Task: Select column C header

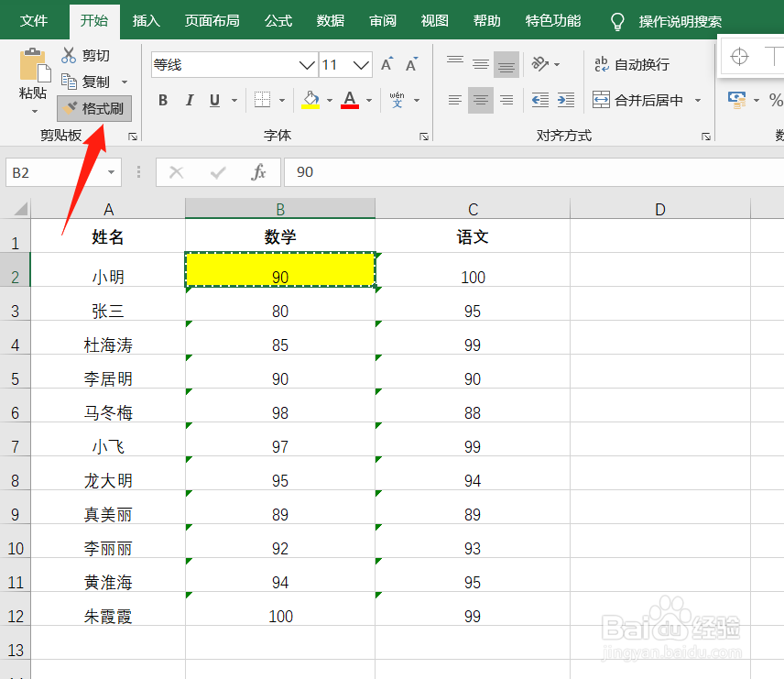Action: click(x=473, y=209)
